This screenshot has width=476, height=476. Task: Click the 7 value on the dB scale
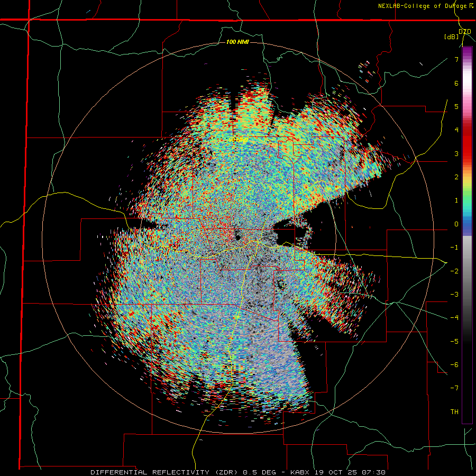click(456, 59)
